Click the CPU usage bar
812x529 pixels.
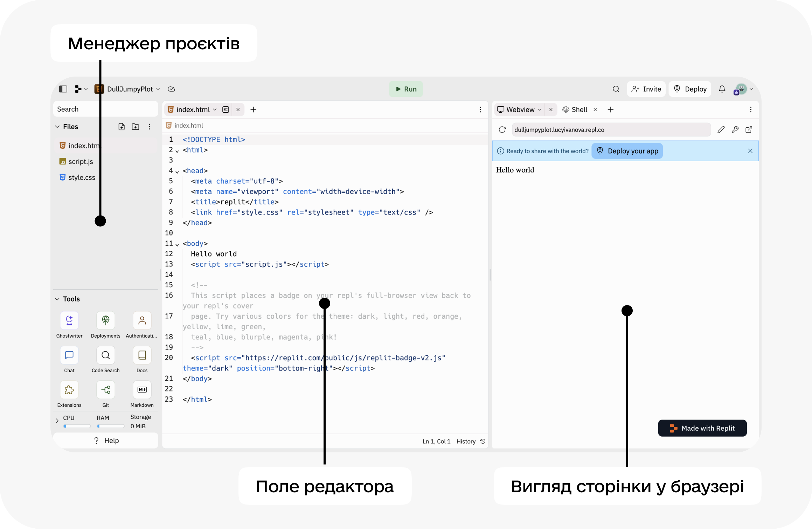pyautogui.click(x=77, y=426)
